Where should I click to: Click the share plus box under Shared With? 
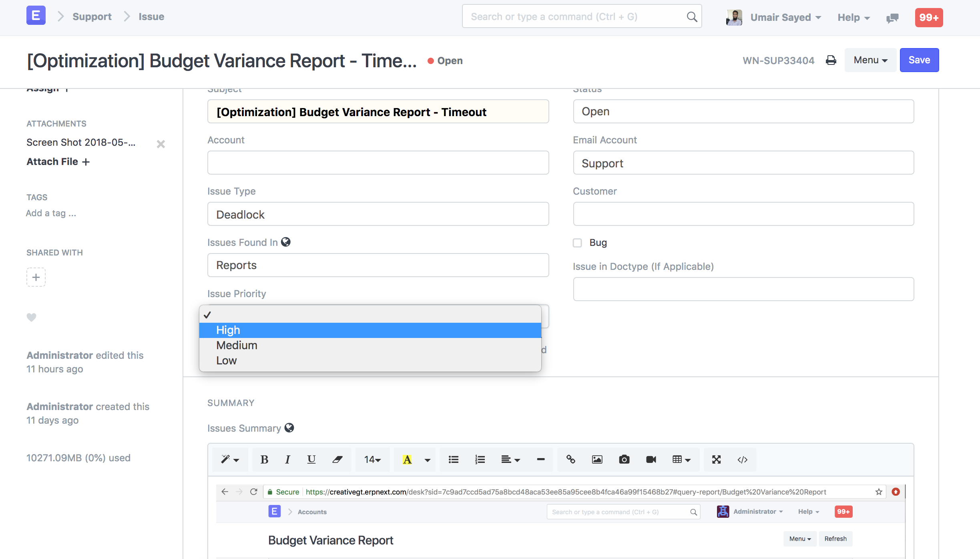(x=36, y=277)
